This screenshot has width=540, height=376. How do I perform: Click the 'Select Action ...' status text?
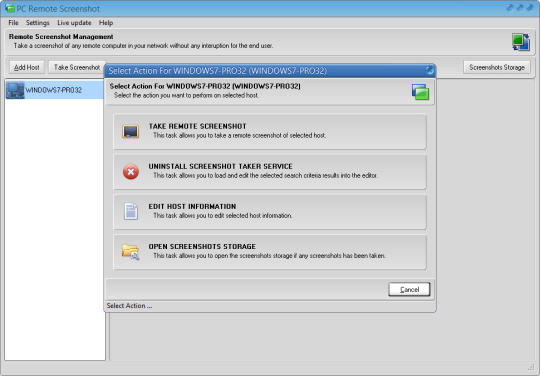(129, 306)
